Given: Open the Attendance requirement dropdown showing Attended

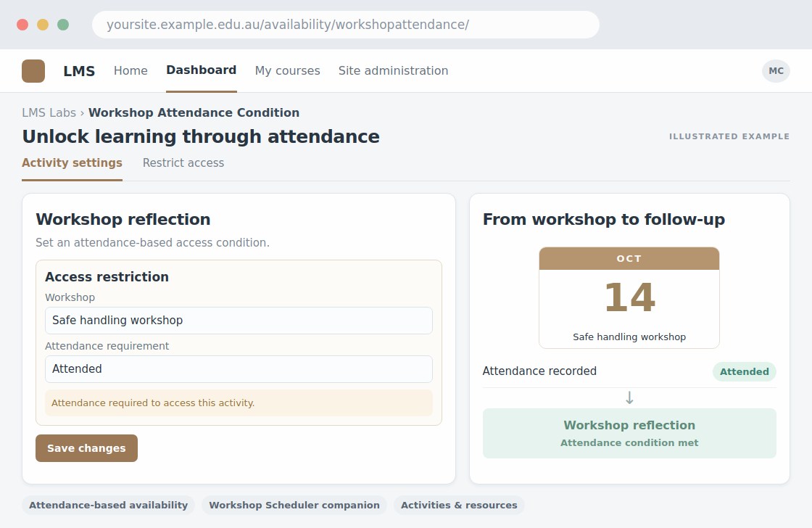Looking at the screenshot, I should (x=239, y=369).
